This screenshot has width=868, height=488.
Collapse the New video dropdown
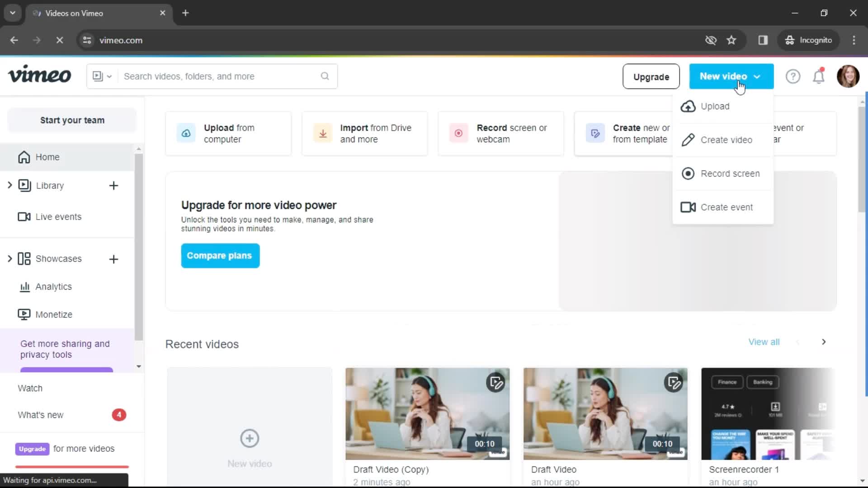[731, 76]
